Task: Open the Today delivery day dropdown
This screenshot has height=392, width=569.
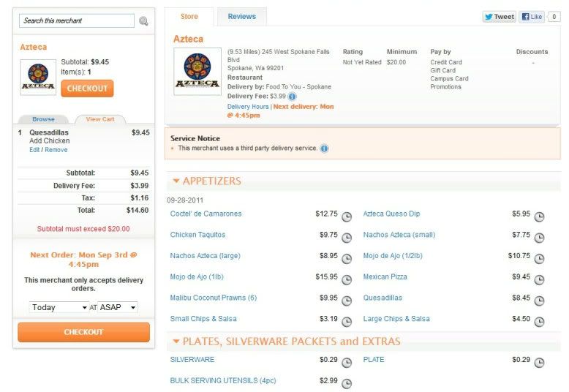Action: pyautogui.click(x=59, y=307)
